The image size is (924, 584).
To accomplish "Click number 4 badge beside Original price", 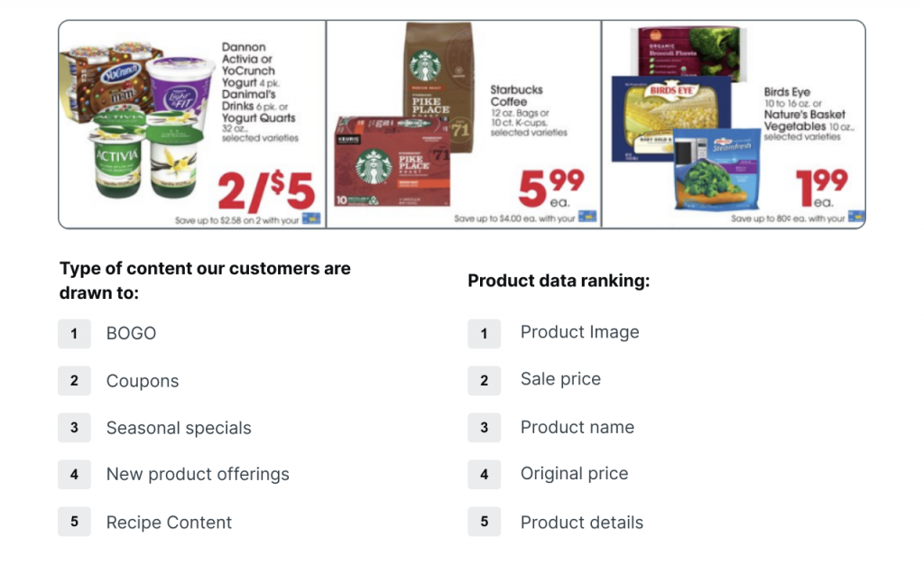I will click(484, 475).
